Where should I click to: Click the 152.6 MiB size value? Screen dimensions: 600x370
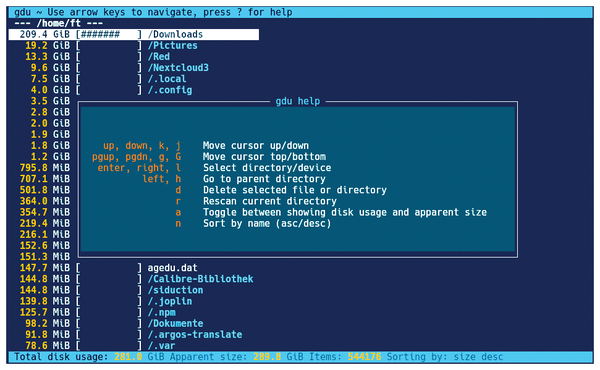tap(45, 245)
